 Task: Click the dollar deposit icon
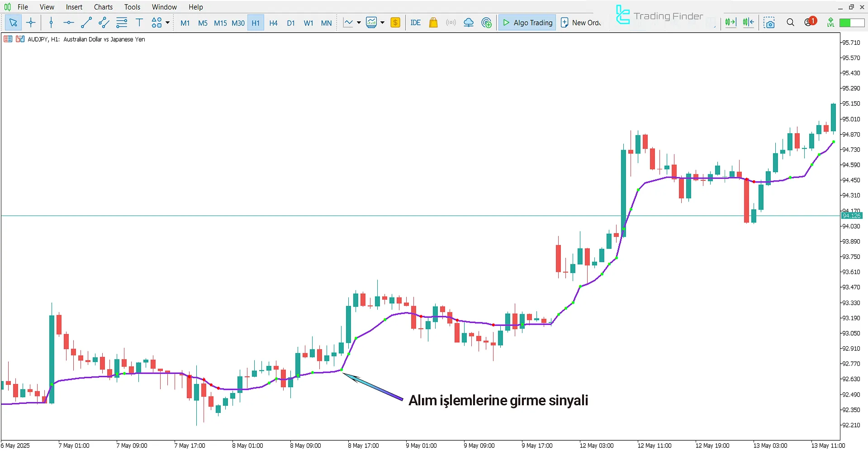(395, 22)
